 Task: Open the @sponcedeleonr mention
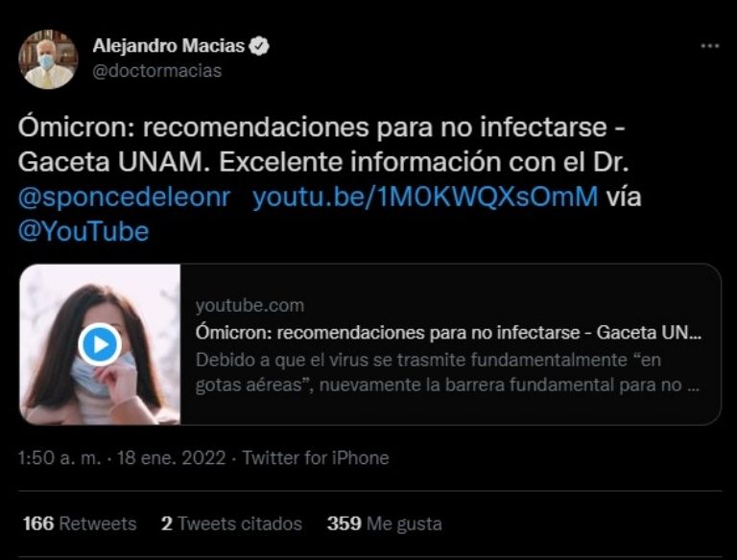[125, 197]
